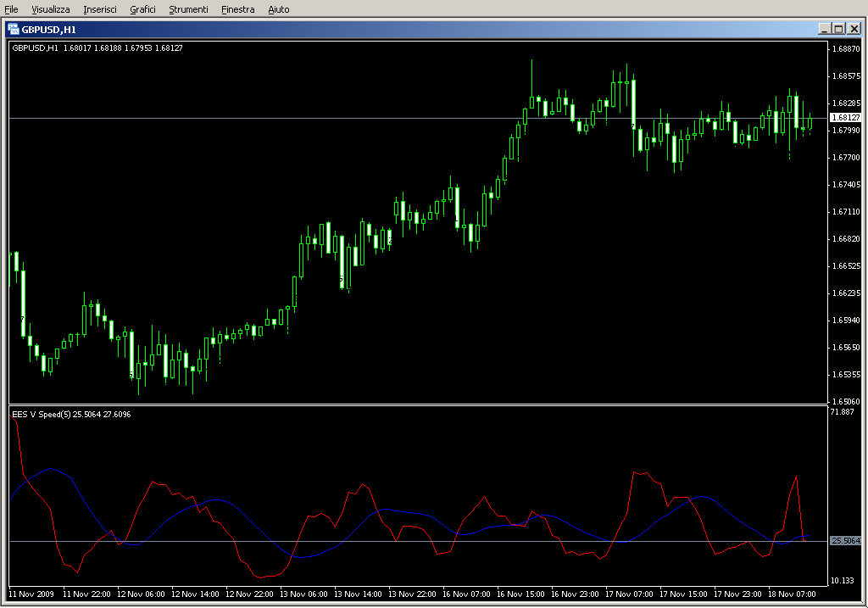This screenshot has height=608, width=868.
Task: Click the GBPUSD,H1 OHLC values label
Action: coord(97,48)
